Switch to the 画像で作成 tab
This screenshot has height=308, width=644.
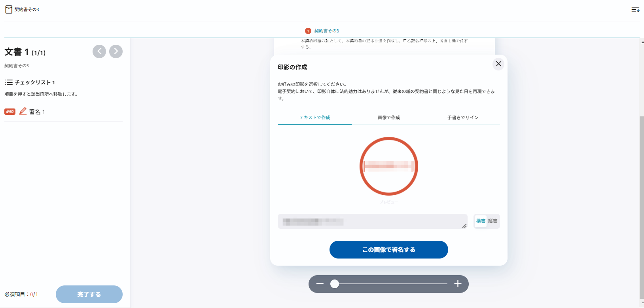click(389, 118)
